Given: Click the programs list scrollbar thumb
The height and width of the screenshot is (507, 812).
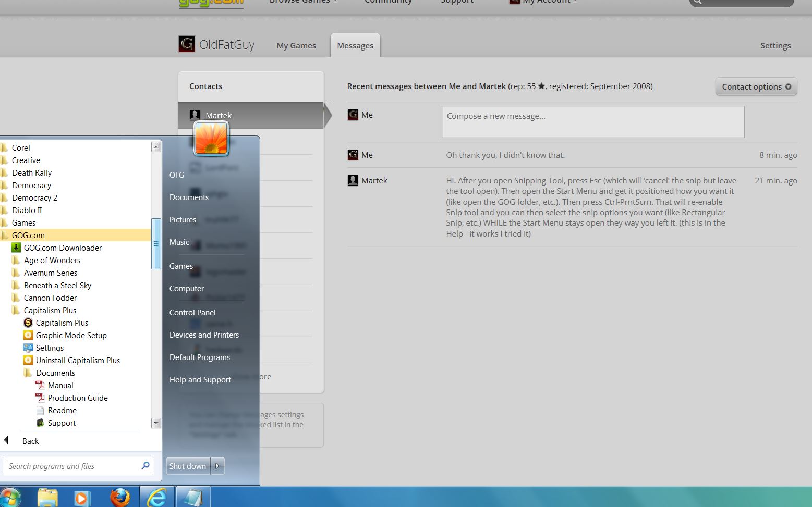Looking at the screenshot, I should pyautogui.click(x=156, y=244).
